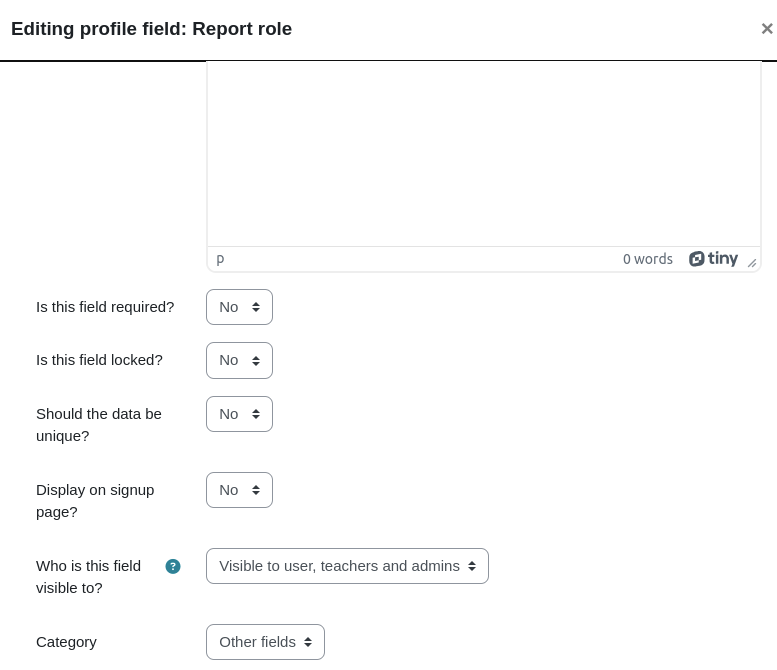Expand the 'Should the data be unique?' select

[239, 414]
